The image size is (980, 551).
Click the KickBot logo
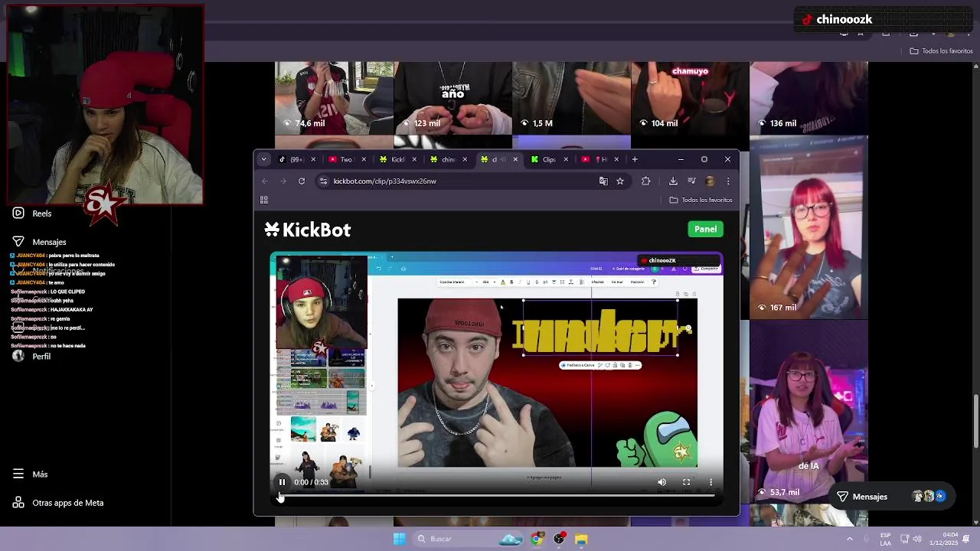[307, 230]
